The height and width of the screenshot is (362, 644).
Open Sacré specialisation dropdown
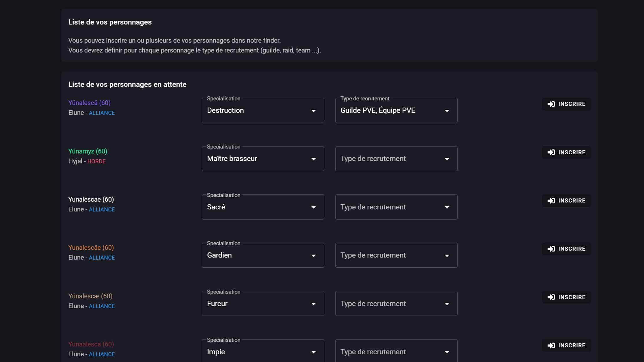pos(263,207)
